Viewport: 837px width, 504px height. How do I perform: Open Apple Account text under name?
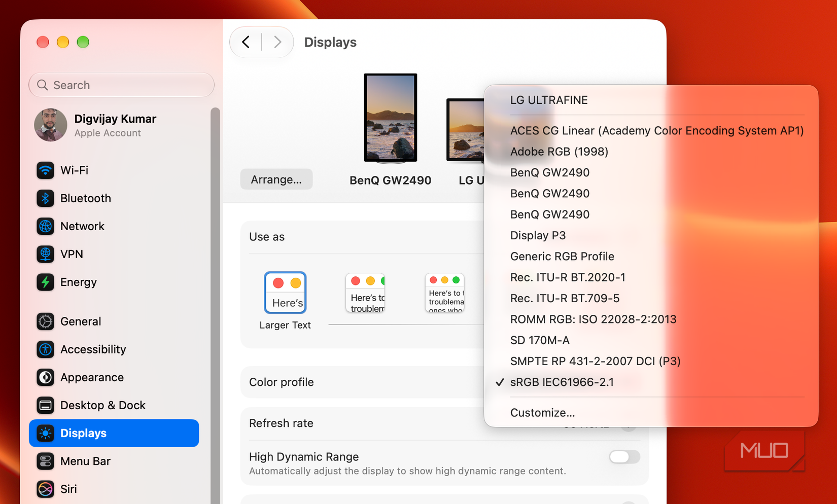108,133
